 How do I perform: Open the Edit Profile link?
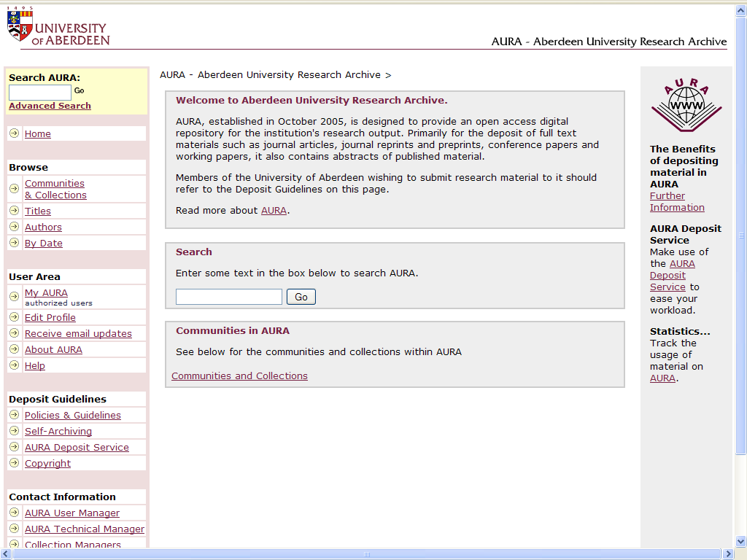[50, 318]
